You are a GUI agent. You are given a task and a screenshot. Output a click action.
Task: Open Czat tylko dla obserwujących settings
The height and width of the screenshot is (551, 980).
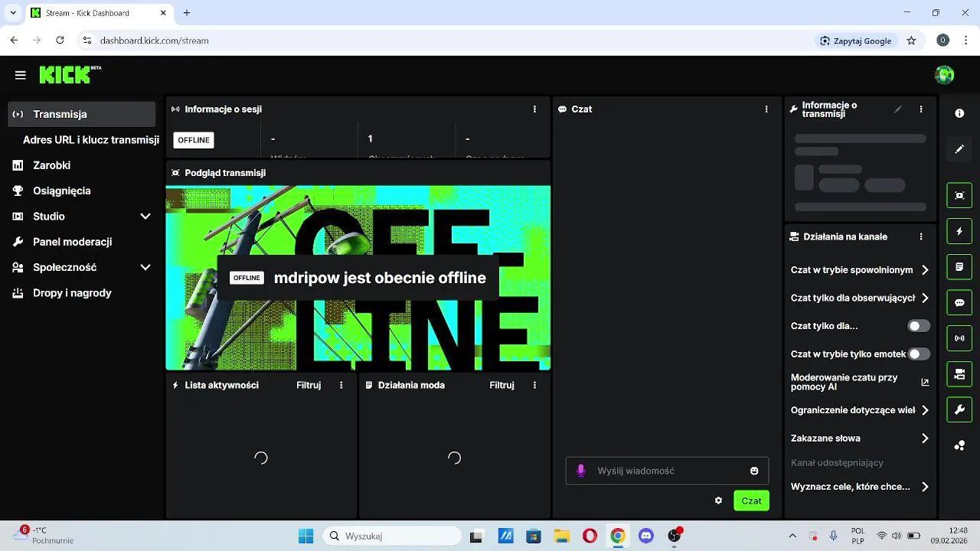click(860, 298)
